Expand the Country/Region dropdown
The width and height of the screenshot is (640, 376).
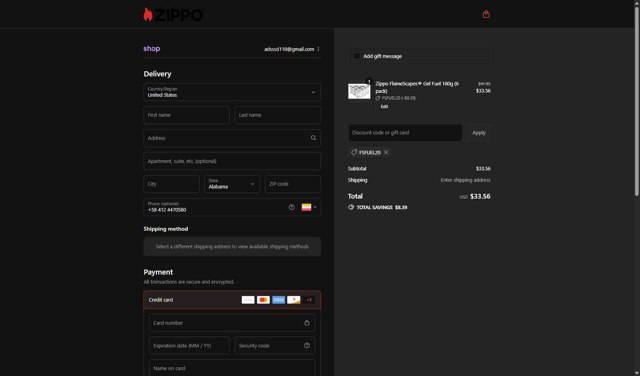tap(232, 92)
